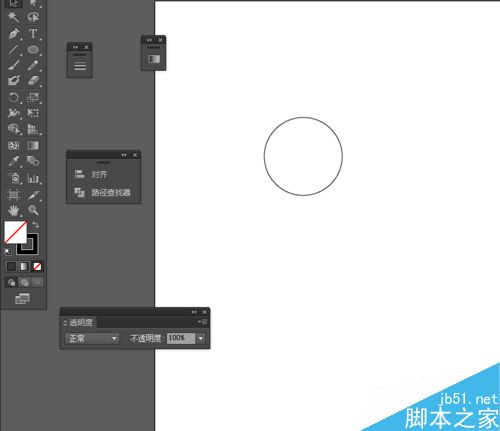The width and height of the screenshot is (500, 431).
Task: Select the Pencil tool
Action: point(33,65)
